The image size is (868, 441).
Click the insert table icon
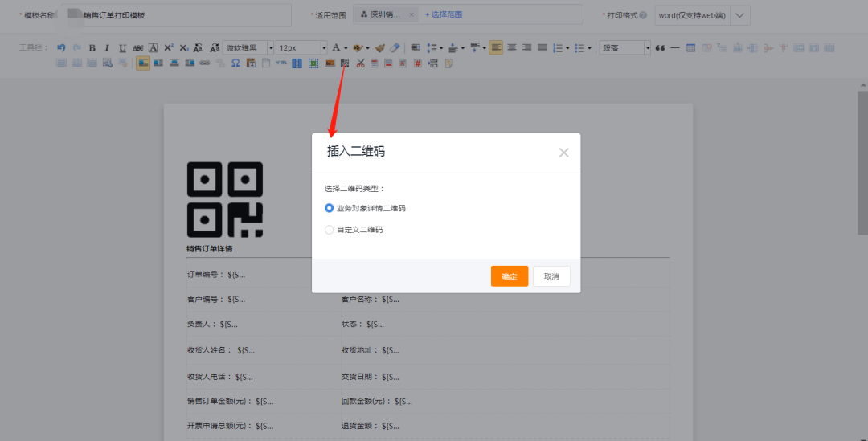[690, 48]
